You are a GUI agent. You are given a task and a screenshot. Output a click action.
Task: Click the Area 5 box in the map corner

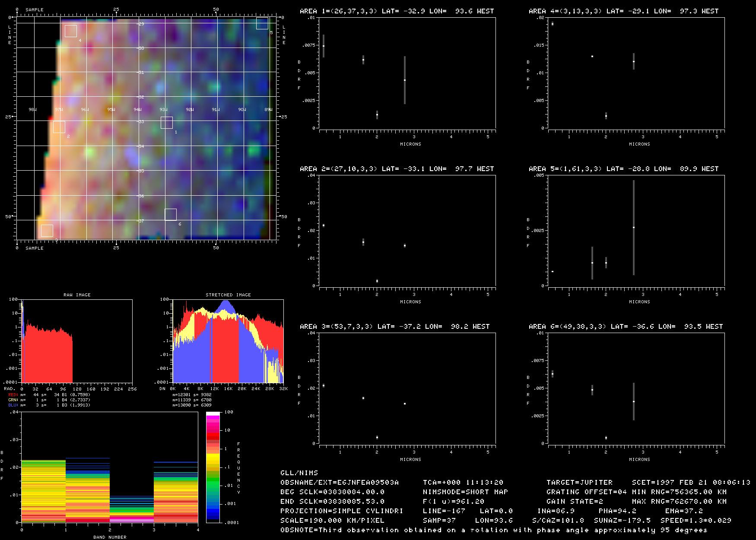(262, 23)
